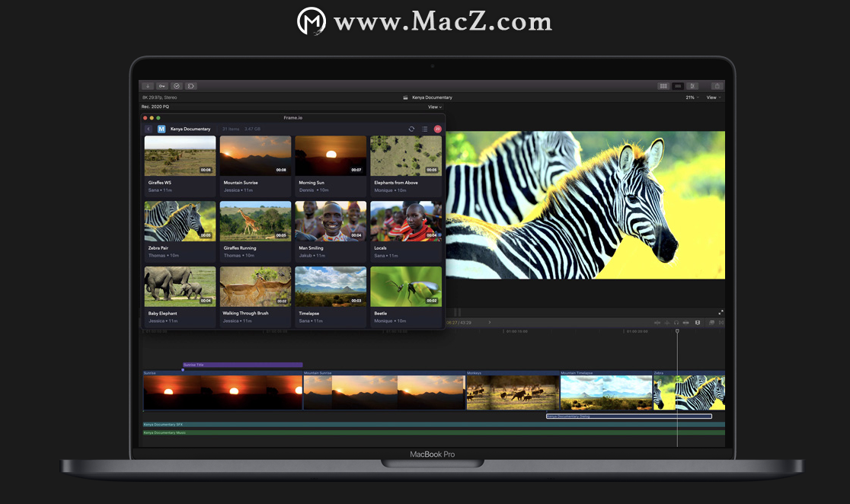Switch Frame.io to list view icon
The height and width of the screenshot is (504, 850).
[x=424, y=129]
